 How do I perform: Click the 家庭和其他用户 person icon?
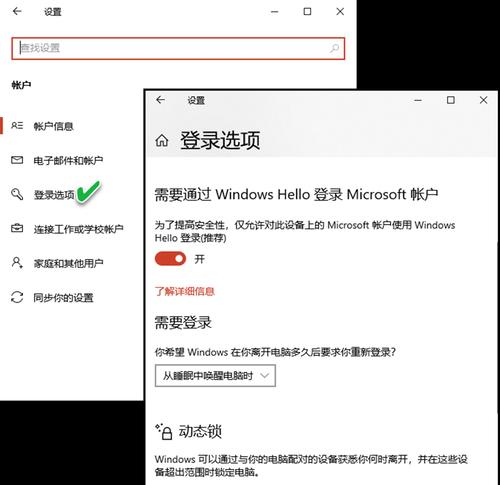(x=17, y=263)
